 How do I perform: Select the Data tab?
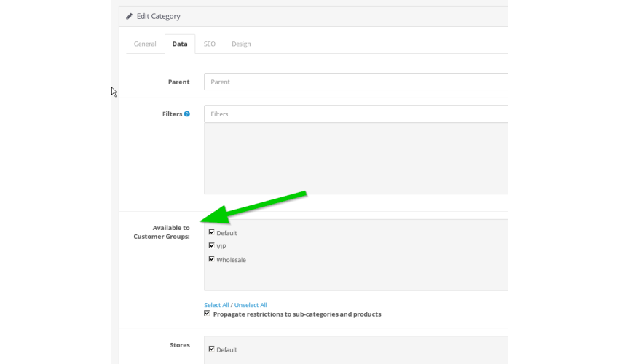pos(180,44)
